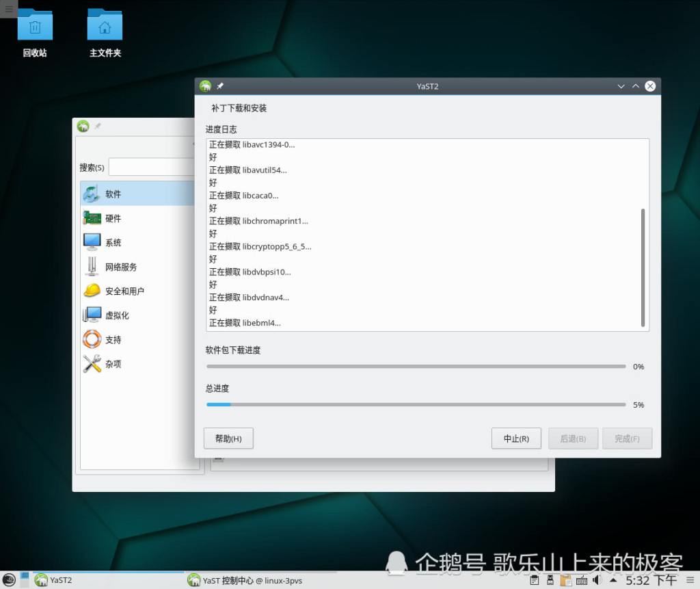Select the 虚拟化 virtualization category icon
The image size is (700, 589).
[92, 315]
